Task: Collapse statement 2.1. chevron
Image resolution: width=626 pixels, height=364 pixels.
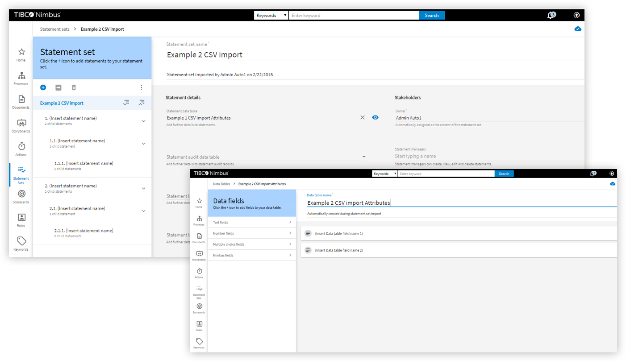Action: [144, 211]
